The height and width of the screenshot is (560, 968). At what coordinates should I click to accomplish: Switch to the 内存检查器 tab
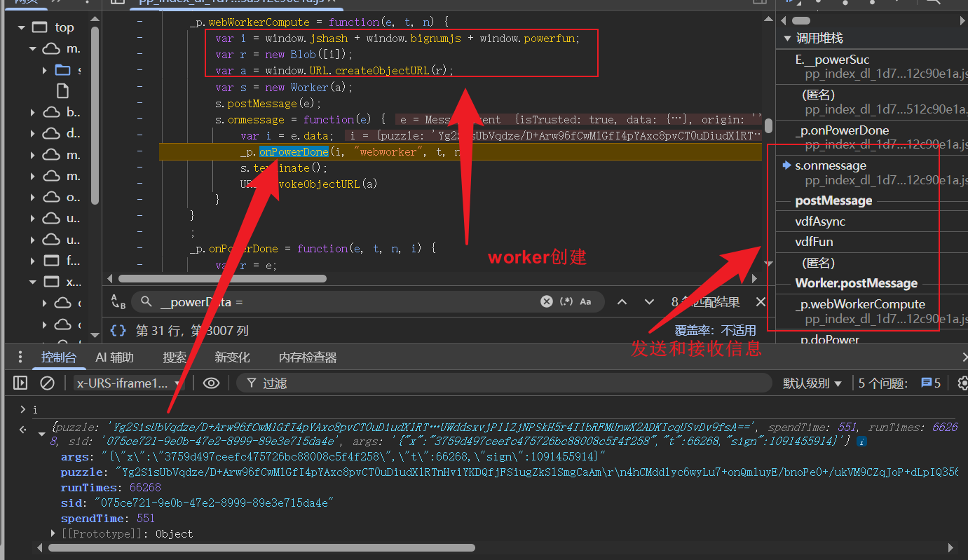[x=308, y=357]
